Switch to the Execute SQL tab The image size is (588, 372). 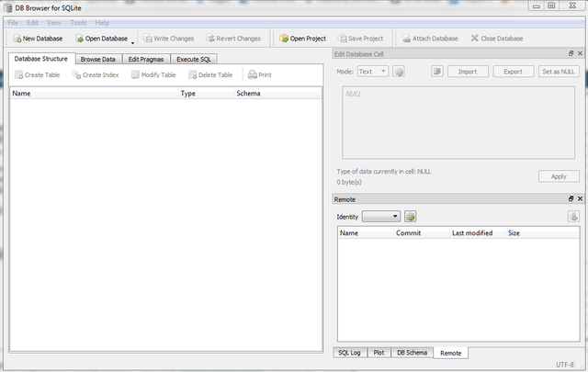pyautogui.click(x=194, y=60)
